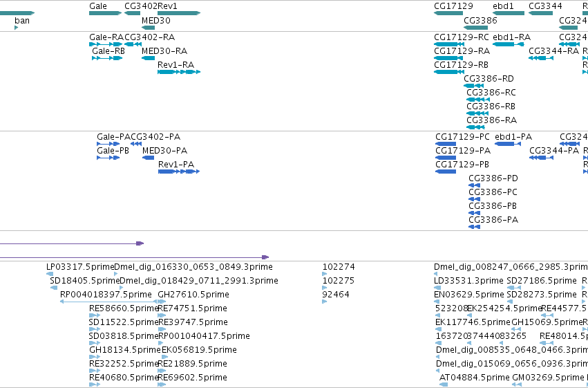This screenshot has width=588, height=388.
Task: Select the EN03629.5prime EST label
Action: (x=469, y=295)
